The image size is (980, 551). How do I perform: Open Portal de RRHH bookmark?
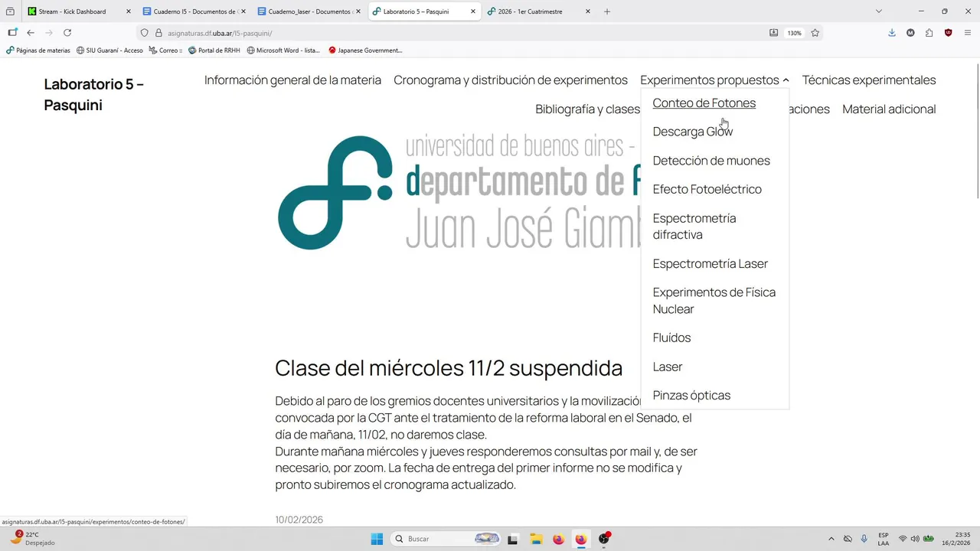(214, 51)
